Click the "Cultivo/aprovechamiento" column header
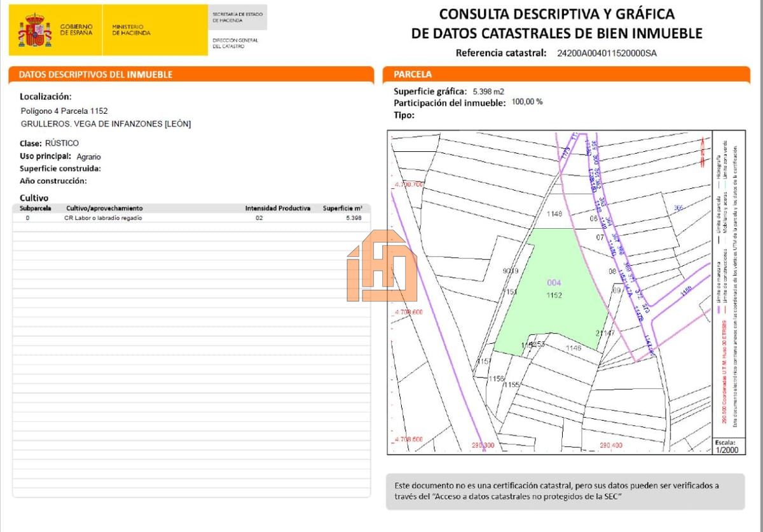Viewport: 763px width, 532px height. pyautogui.click(x=104, y=208)
